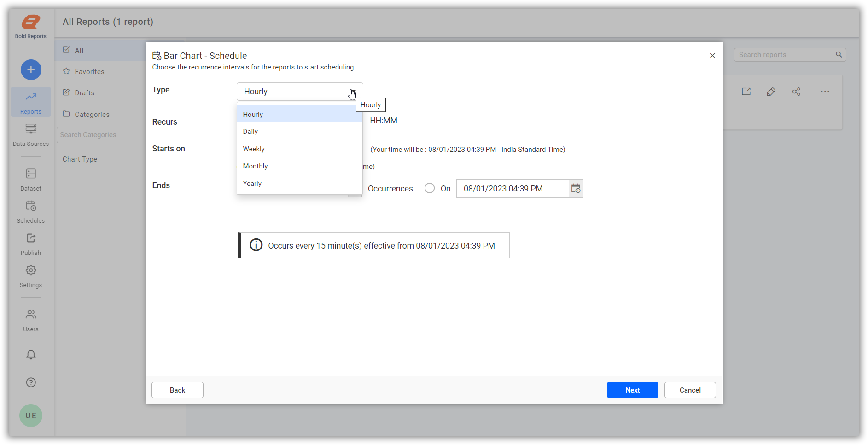Choose Monthly recurrence option
Screen dimensions: 868x445
click(x=255, y=166)
